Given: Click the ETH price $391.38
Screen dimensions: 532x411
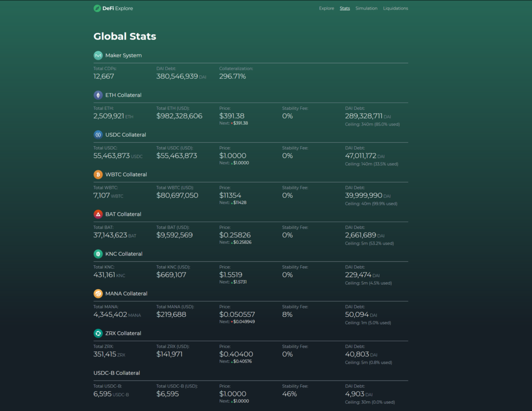Looking at the screenshot, I should coord(232,116).
